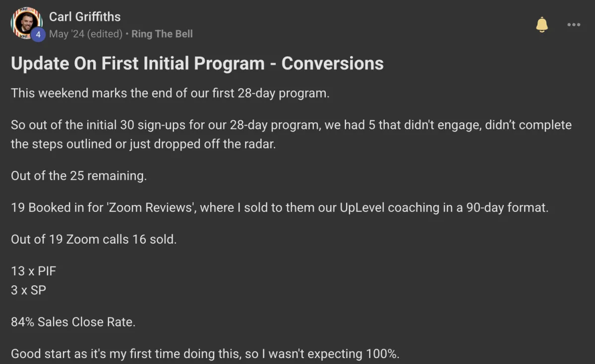Click the '3 x SP' line
Image resolution: width=595 pixels, height=364 pixels.
click(28, 290)
